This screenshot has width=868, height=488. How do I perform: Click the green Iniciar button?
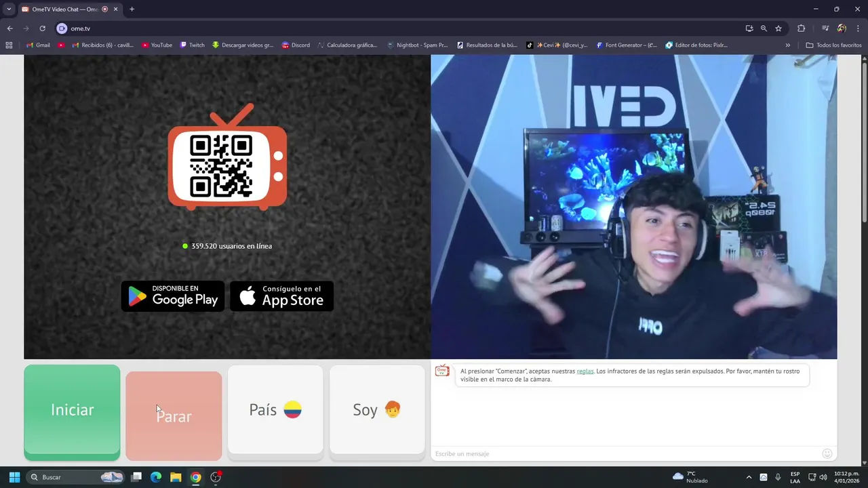(x=72, y=411)
